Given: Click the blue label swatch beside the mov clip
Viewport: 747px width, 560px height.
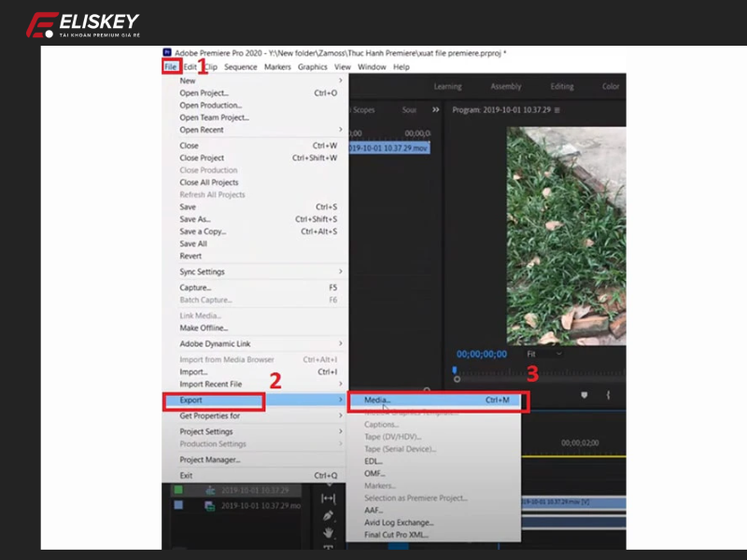Looking at the screenshot, I should [177, 505].
